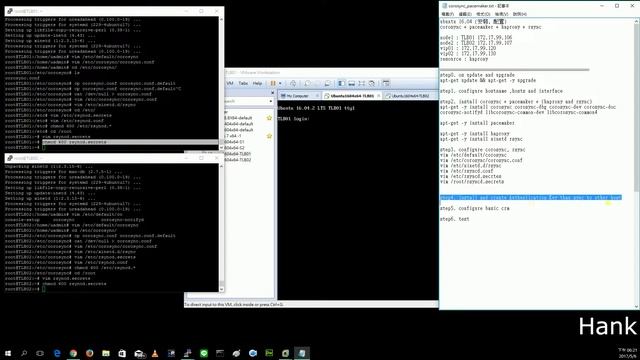Image resolution: width=640 pixels, height=360 pixels.
Task: Open the fourth menu (View) in Notepad
Action: tap(501, 14)
